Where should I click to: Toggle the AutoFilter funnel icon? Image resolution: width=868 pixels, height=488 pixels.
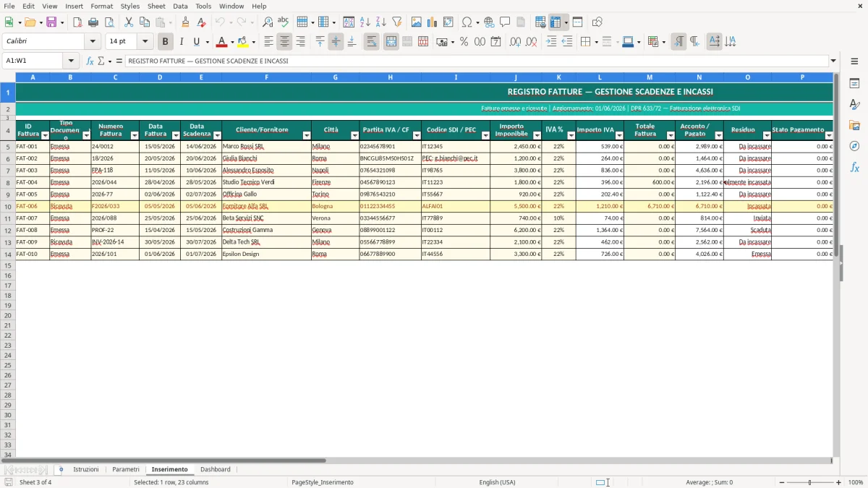[x=397, y=22]
